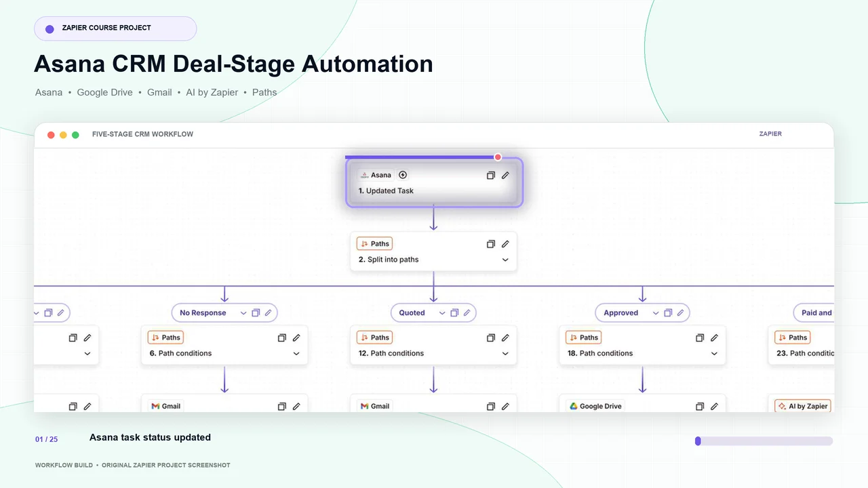This screenshot has width=868, height=488.
Task: Duplicate the Gmail step under Quoted
Action: tap(491, 407)
